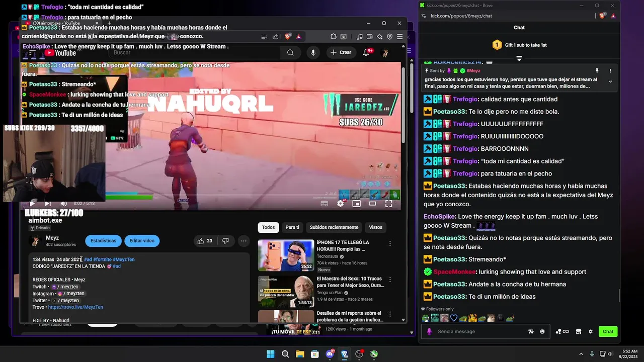This screenshot has width=644, height=362.
Task: Select the Para ti filter chip
Action: pyautogui.click(x=292, y=227)
